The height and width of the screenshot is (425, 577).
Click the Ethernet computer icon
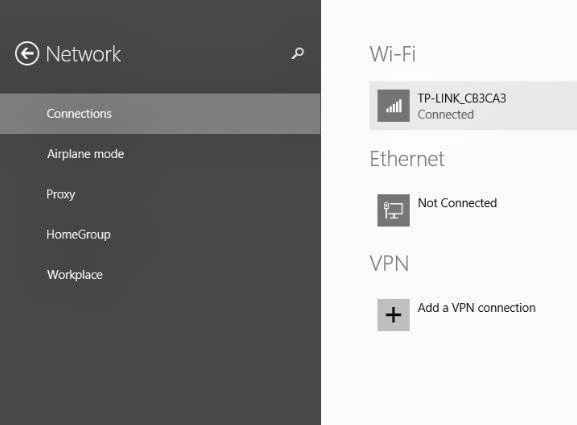pos(393,210)
